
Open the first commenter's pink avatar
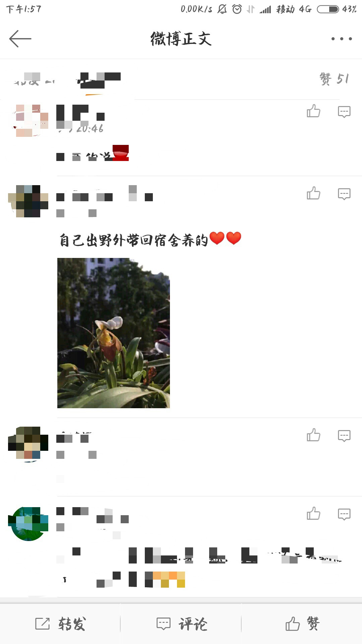coord(28,121)
